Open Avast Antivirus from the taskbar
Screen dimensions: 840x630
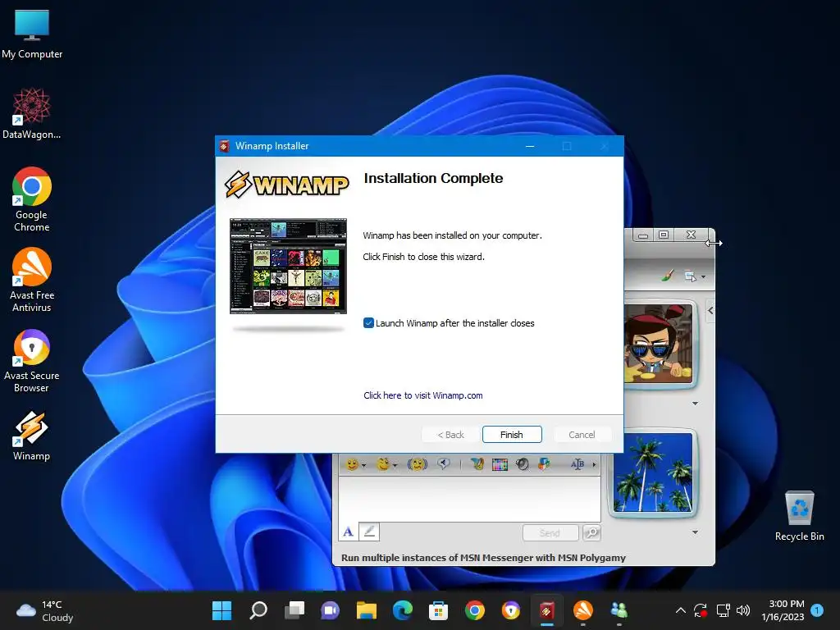583,610
